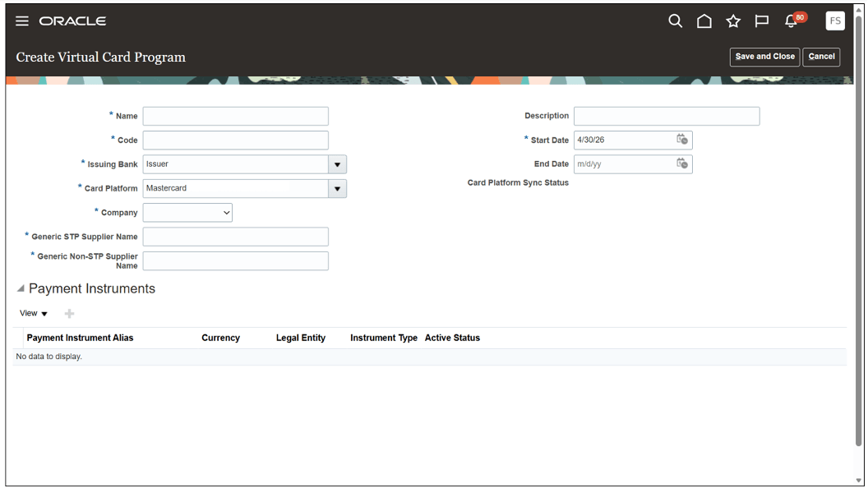Click the Instrument Type column header
Viewport: 868px width, 488px height.
pos(384,338)
